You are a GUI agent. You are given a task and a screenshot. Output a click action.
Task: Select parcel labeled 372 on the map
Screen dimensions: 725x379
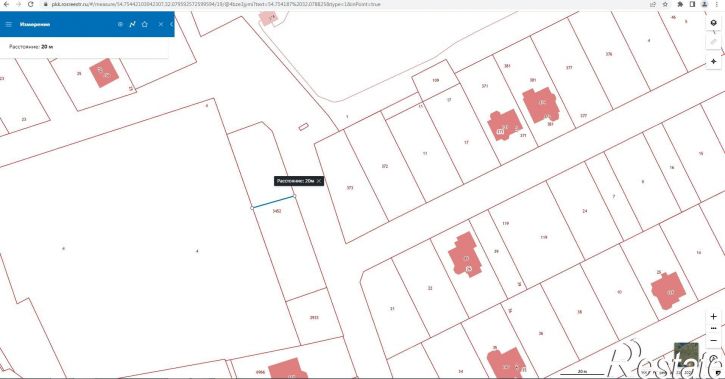385,166
